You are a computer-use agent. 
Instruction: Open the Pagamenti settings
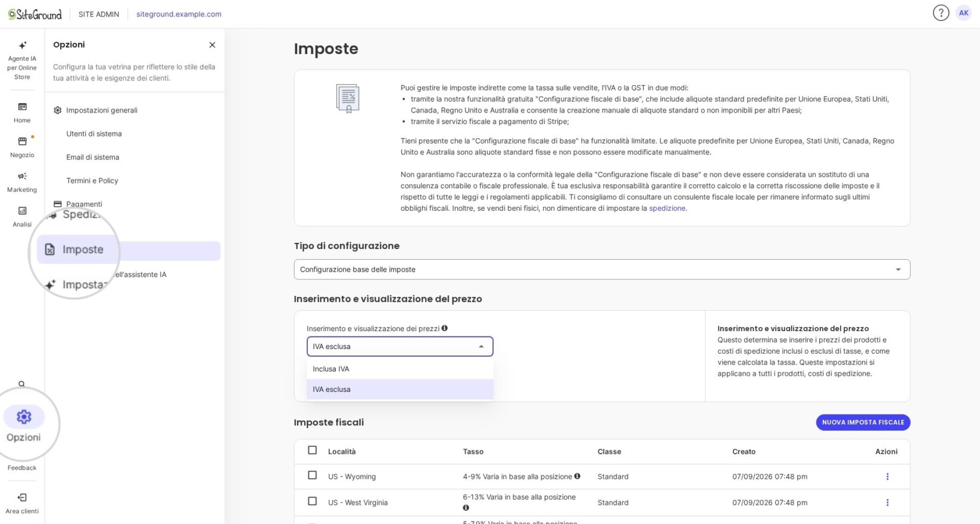tap(77, 204)
